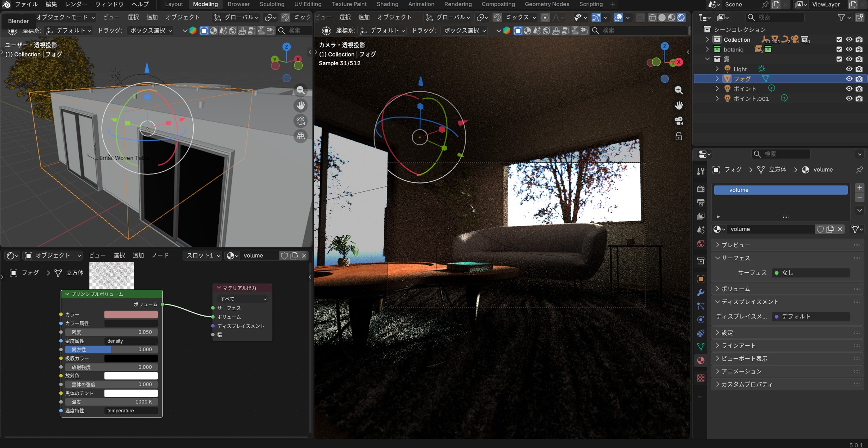Open the World properties tab
Screen dimensions: 868x448
tap(701, 244)
